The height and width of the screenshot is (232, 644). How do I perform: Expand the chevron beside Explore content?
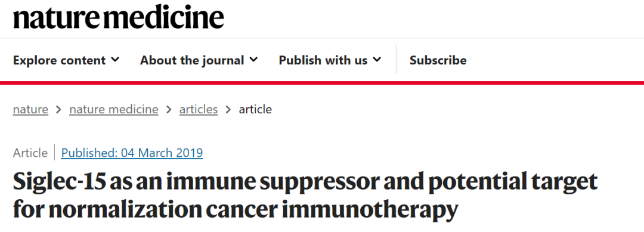pyautogui.click(x=116, y=60)
